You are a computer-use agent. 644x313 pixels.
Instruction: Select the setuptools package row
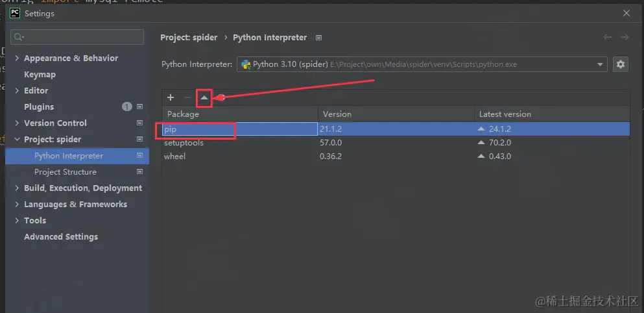pos(396,143)
